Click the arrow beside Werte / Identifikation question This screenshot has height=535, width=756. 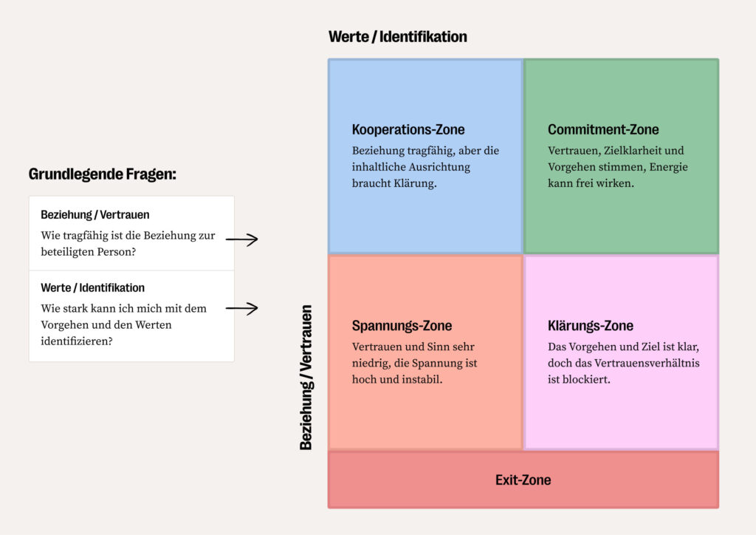(x=242, y=308)
